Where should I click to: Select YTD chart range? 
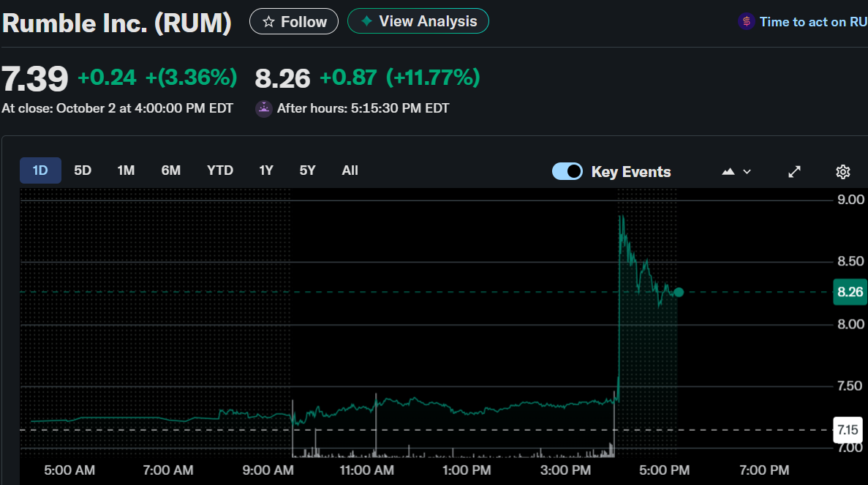coord(220,170)
